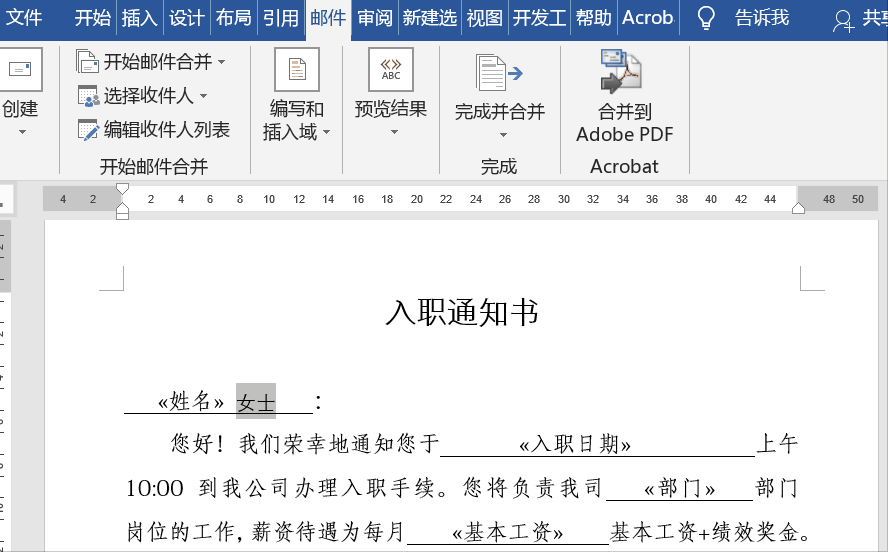Click the 编辑收件人列表 pencil icon
Viewport: 888px width, 552px height.
(x=88, y=130)
